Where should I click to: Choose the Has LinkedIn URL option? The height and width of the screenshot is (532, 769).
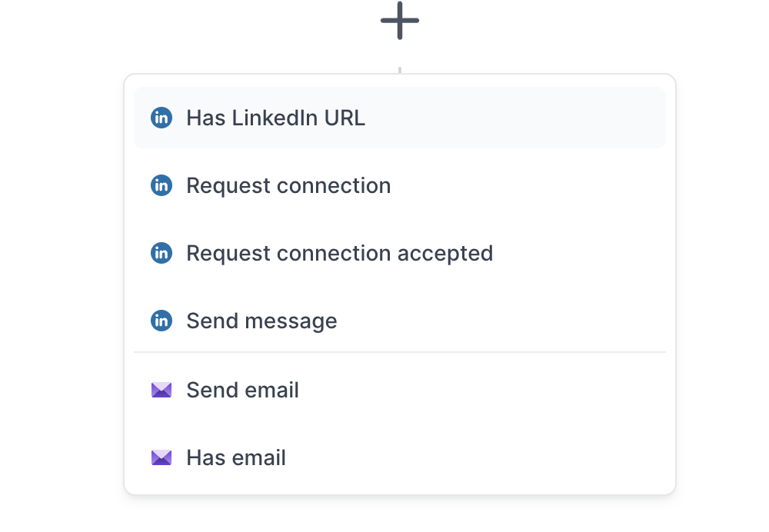tap(400, 118)
